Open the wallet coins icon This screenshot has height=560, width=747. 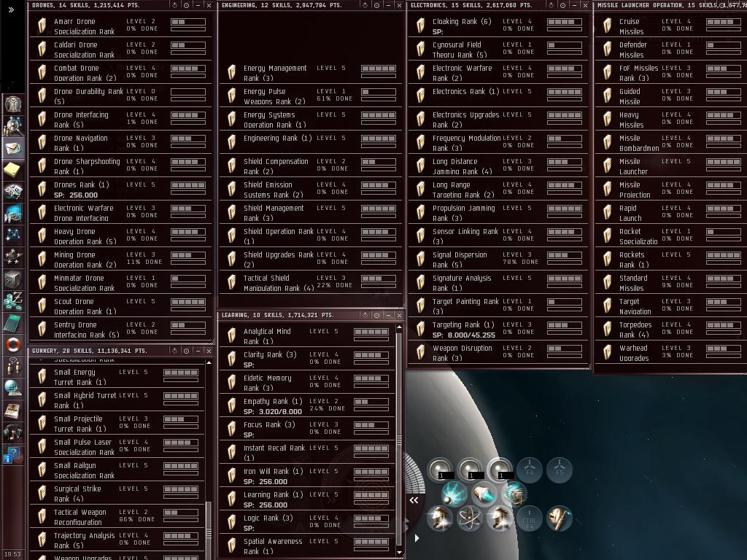click(13, 301)
